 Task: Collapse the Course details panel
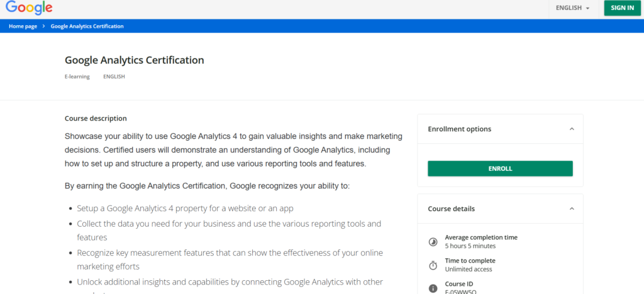[x=572, y=209]
